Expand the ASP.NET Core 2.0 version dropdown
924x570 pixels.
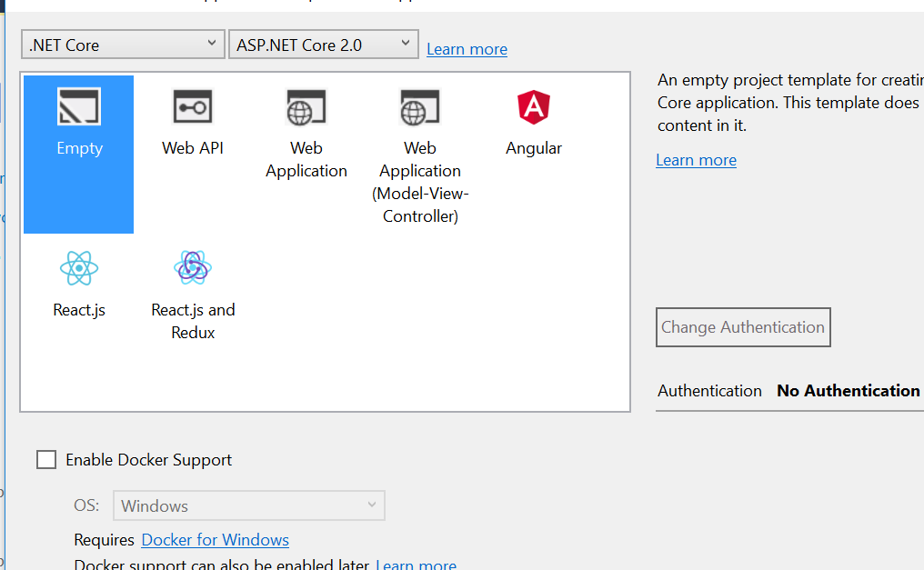coord(324,45)
